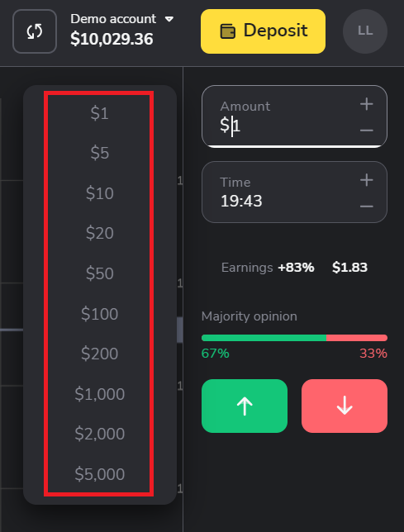The width and height of the screenshot is (404, 532).
Task: Increase Time with the plus icon
Action: tap(366, 180)
